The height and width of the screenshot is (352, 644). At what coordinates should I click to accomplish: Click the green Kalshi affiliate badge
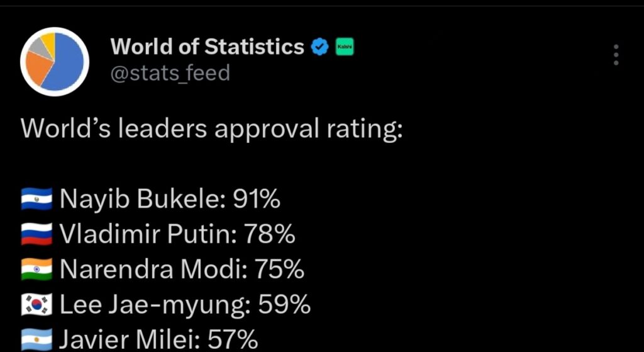(x=344, y=47)
